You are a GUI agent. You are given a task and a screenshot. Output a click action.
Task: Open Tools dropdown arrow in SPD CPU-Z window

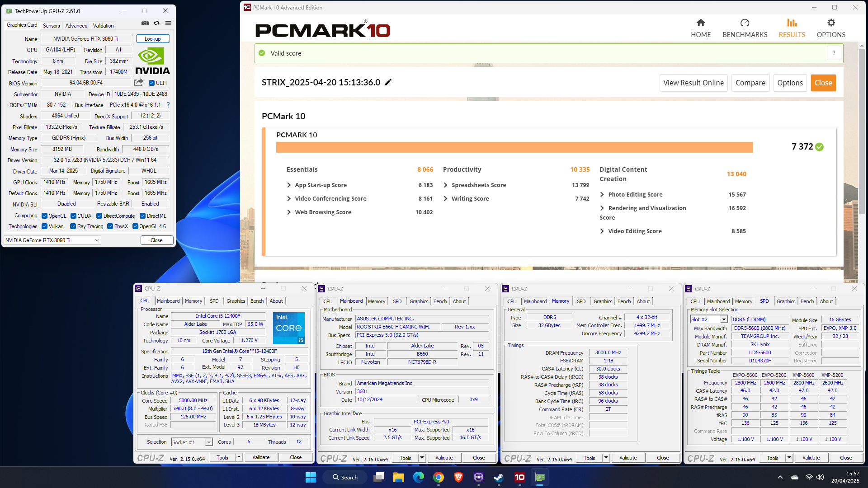click(789, 458)
